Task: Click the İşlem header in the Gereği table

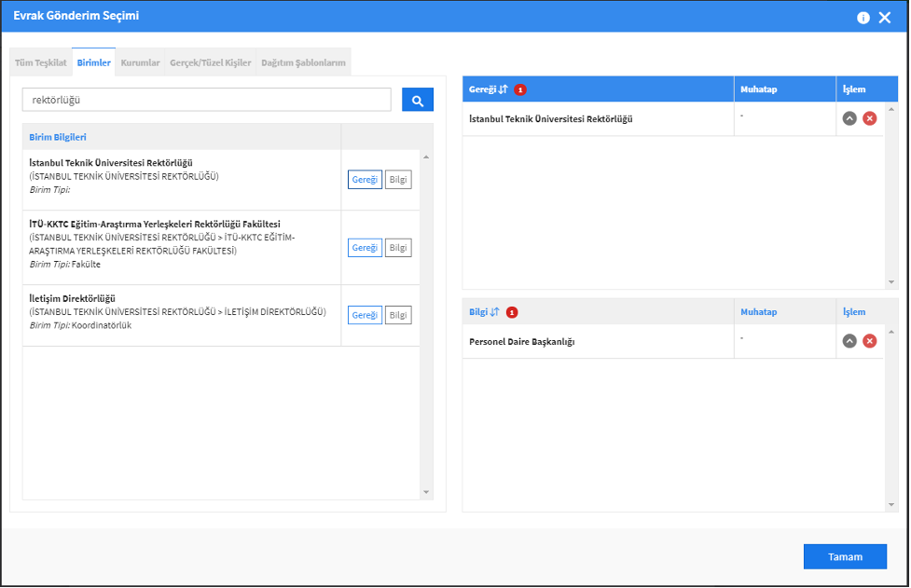Action: pyautogui.click(x=854, y=89)
